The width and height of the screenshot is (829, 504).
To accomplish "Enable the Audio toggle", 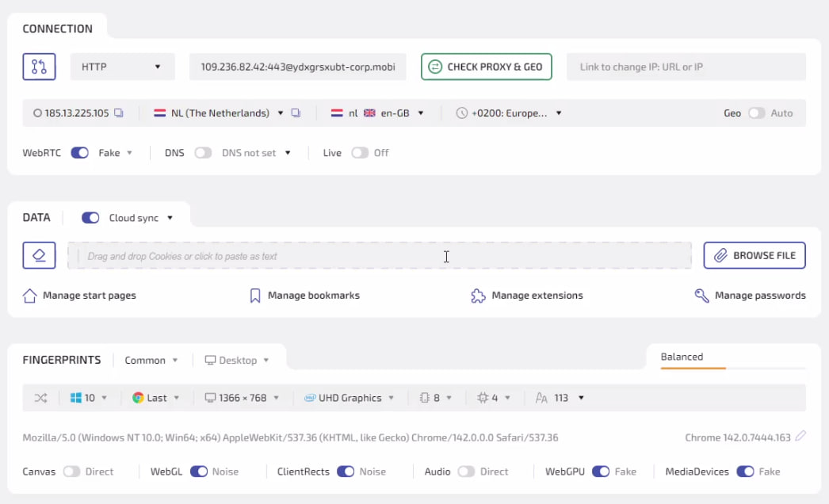I will click(x=466, y=472).
